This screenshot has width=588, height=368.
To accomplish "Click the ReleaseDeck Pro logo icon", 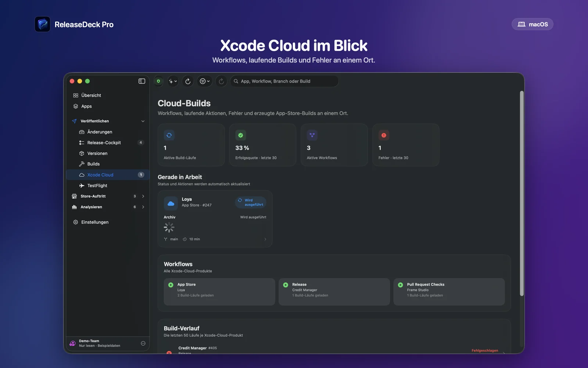I will click(42, 24).
